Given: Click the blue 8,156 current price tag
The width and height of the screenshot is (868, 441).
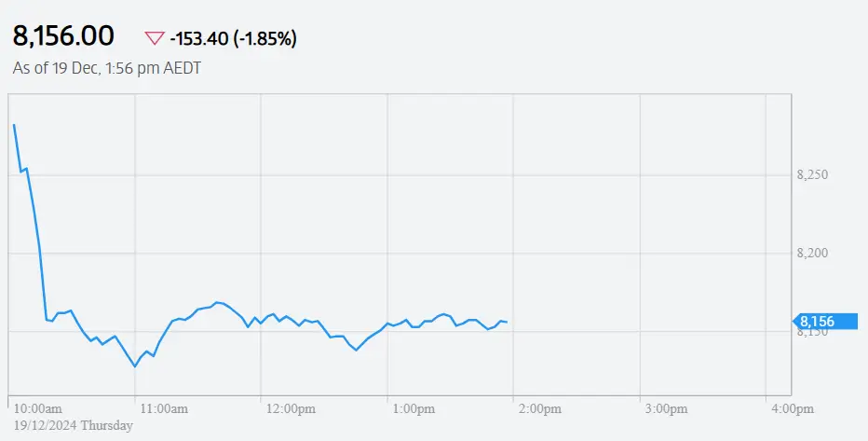Looking at the screenshot, I should 824,322.
